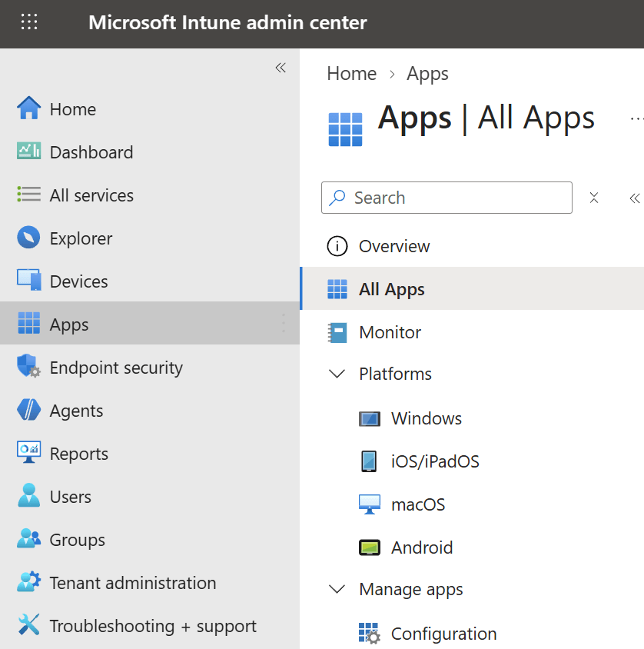
Task: Open Troubleshooting + support tools icon
Action: [28, 624]
